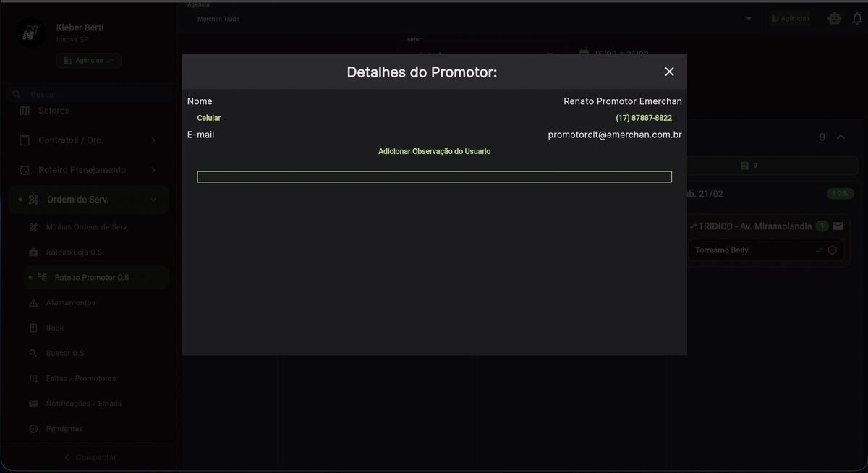This screenshot has height=473, width=868.
Task: Select Faltas / Promotores in the sidebar
Action: pyautogui.click(x=80, y=378)
